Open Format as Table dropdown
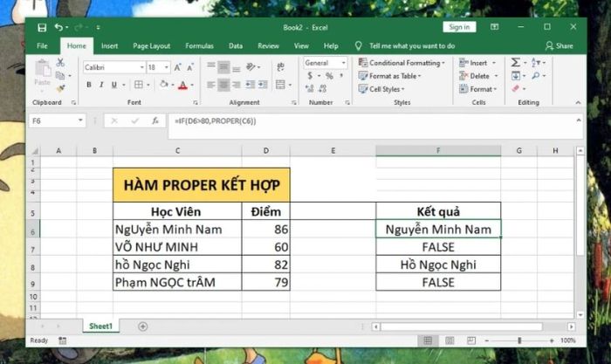The height and width of the screenshot is (364, 611). point(389,76)
